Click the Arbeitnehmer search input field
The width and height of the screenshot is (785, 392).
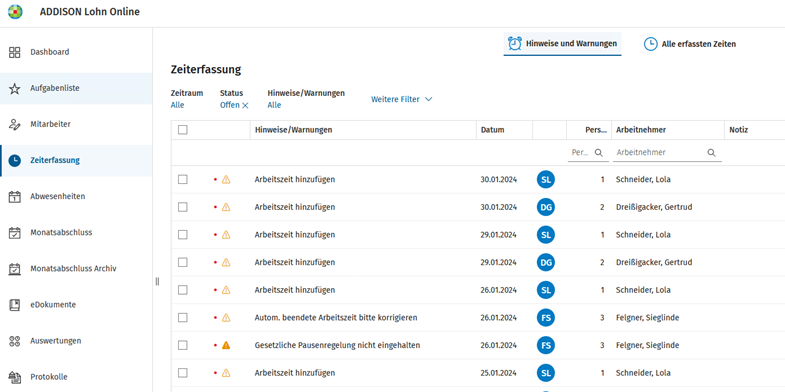[667, 153]
